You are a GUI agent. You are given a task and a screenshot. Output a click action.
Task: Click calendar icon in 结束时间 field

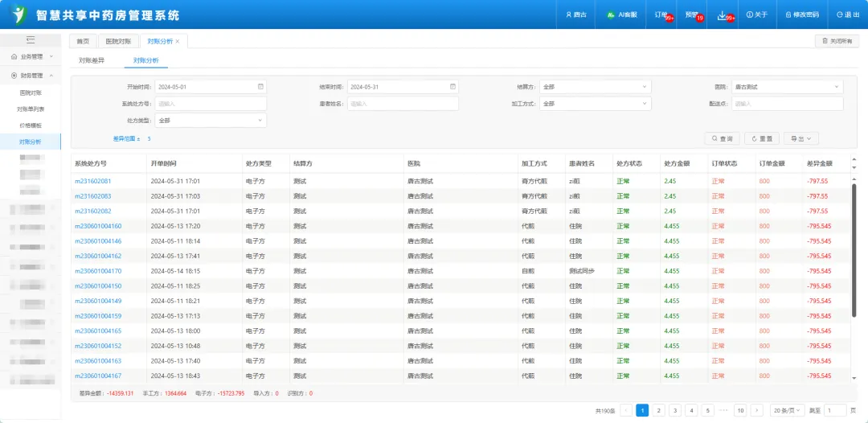pos(452,87)
